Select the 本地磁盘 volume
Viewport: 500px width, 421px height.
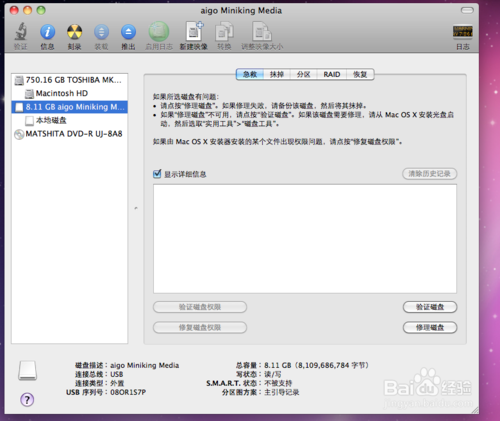[x=69, y=120]
